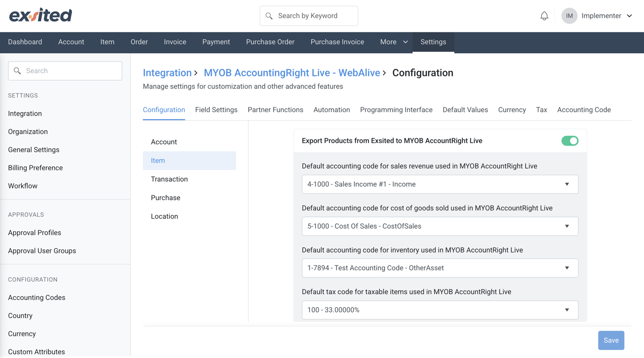Expand the Implementer user menu
The image size is (644, 358).
629,16
